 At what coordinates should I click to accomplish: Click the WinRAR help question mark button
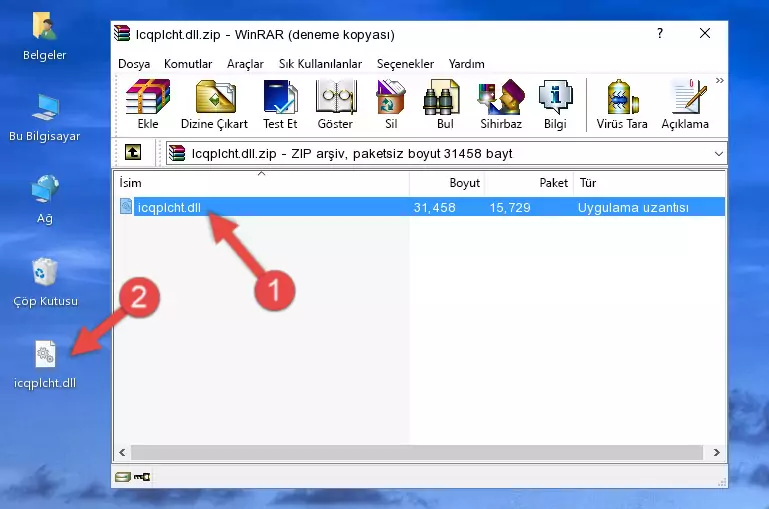660,33
